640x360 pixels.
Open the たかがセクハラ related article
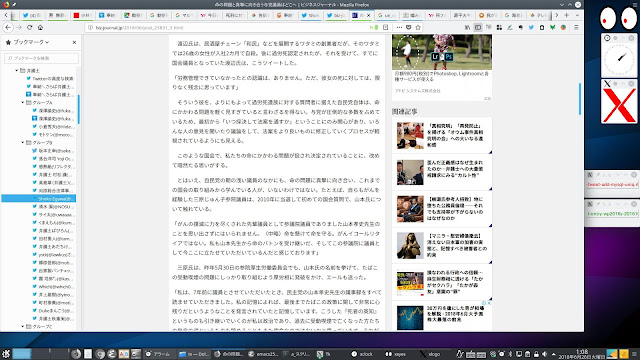455,282
